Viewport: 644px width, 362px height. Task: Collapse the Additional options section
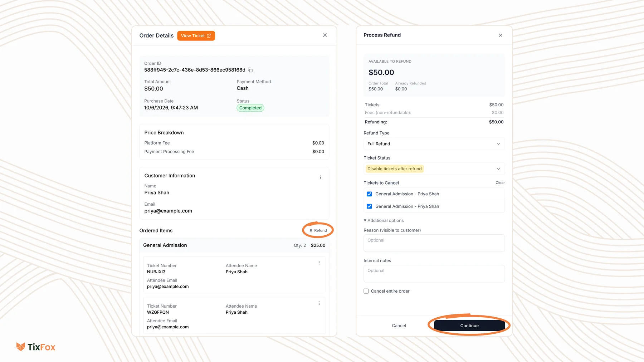[384, 221]
